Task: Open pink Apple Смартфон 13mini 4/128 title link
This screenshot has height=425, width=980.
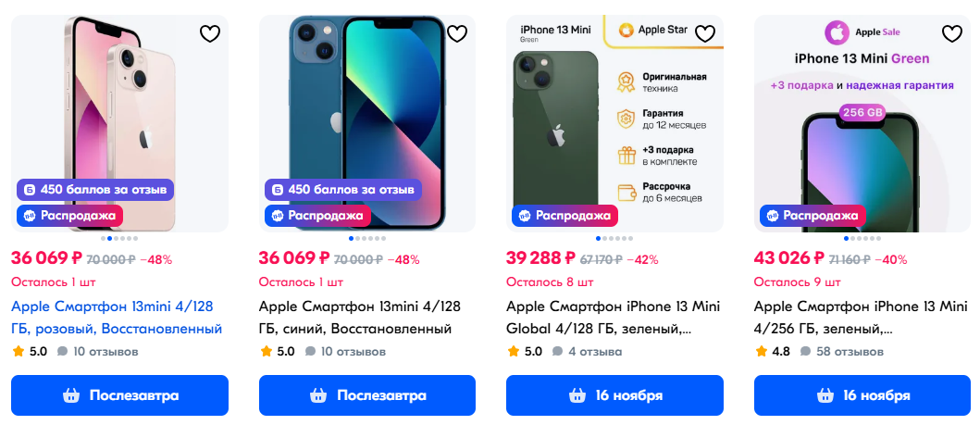Action: point(117,318)
